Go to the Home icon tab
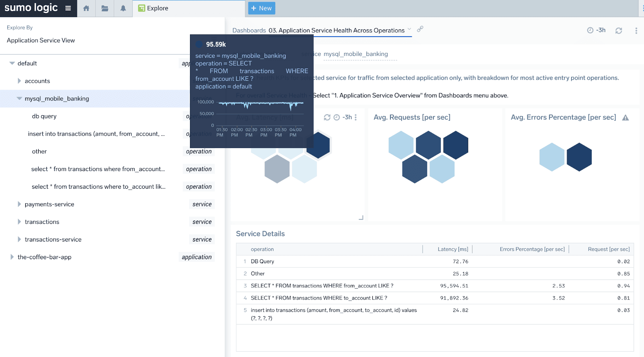Viewport: 644px width, 357px height. (x=86, y=8)
